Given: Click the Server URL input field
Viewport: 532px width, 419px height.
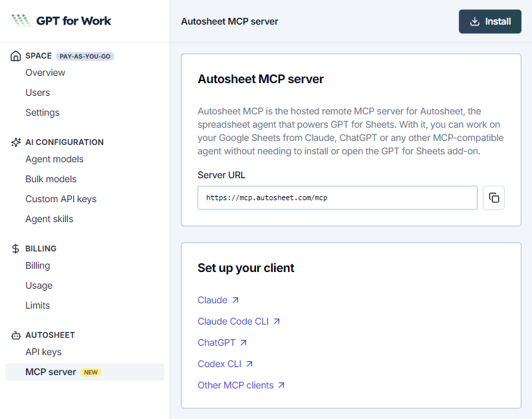Looking at the screenshot, I should pyautogui.click(x=337, y=198).
